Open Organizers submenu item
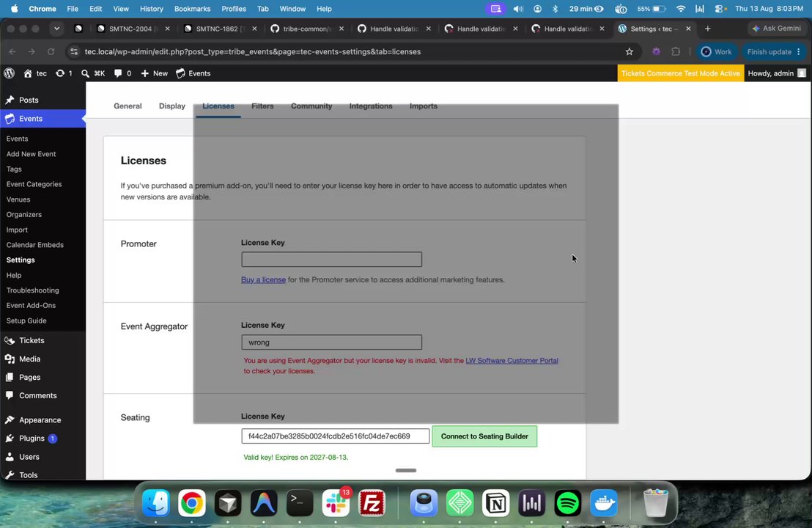Image resolution: width=812 pixels, height=528 pixels. click(x=24, y=215)
